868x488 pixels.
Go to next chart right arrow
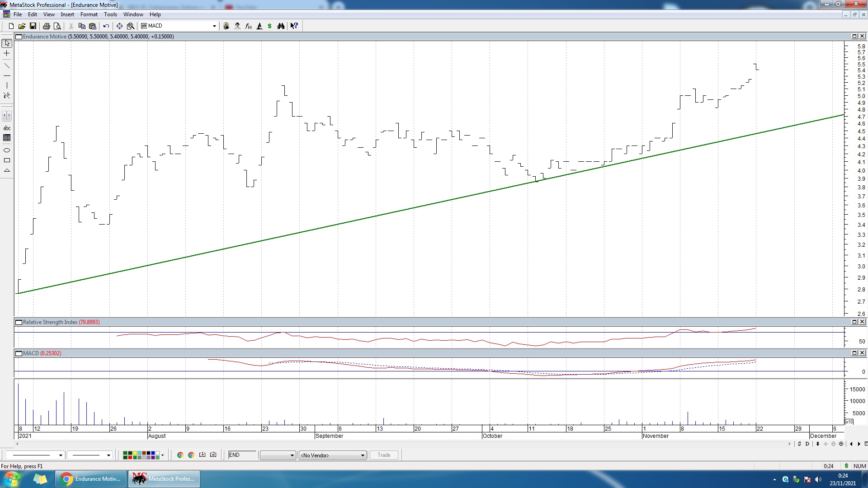click(x=859, y=444)
